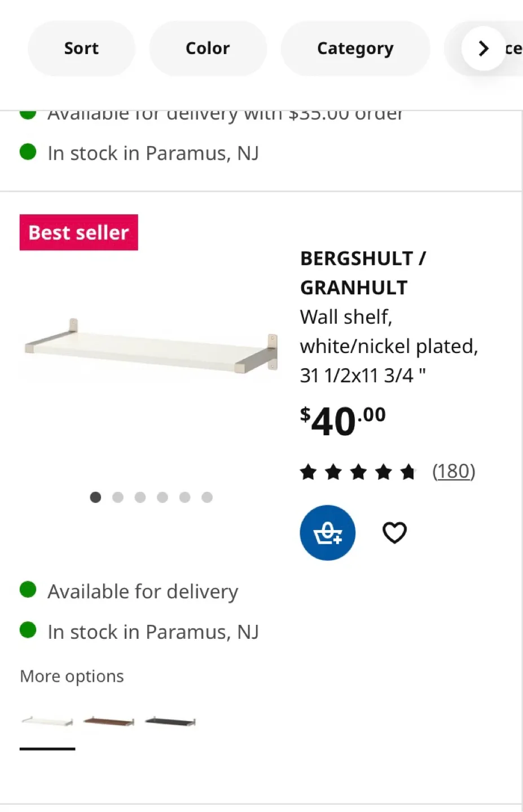The height and width of the screenshot is (812, 523).
Task: Select the last carousel indicator dot
Action: [x=206, y=497]
